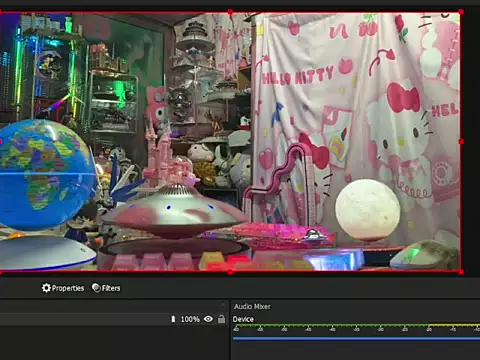480x360 pixels.
Task: Click the top-right red corner handle
Action: click(461, 12)
